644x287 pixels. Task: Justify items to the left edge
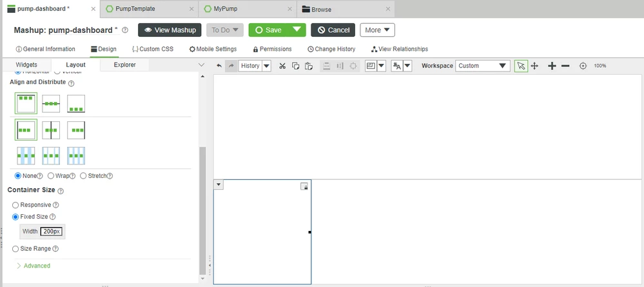tap(26, 130)
